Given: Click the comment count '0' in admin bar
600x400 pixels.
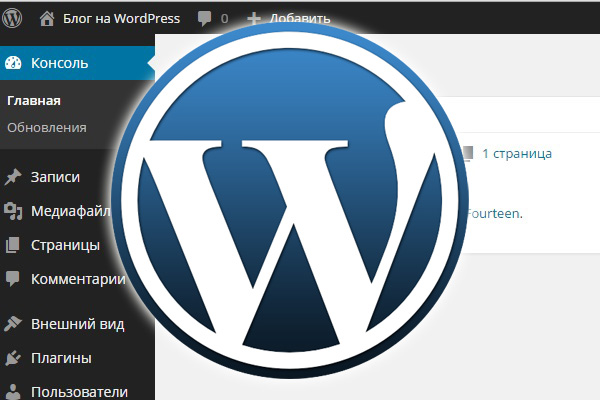Looking at the screenshot, I should [224, 18].
